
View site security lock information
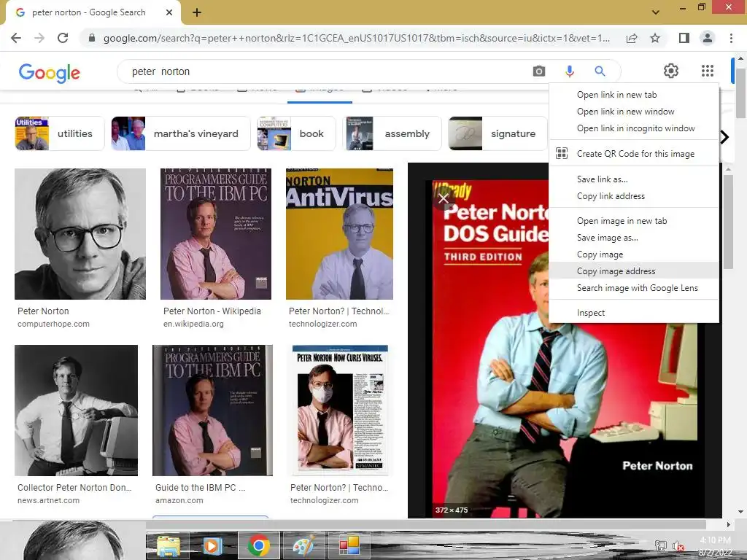pos(92,38)
